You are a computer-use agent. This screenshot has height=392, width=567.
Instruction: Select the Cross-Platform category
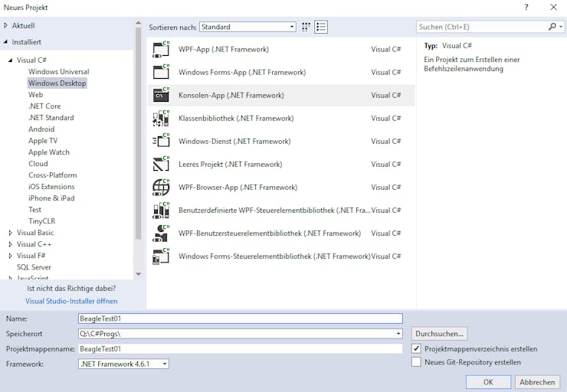click(x=53, y=175)
